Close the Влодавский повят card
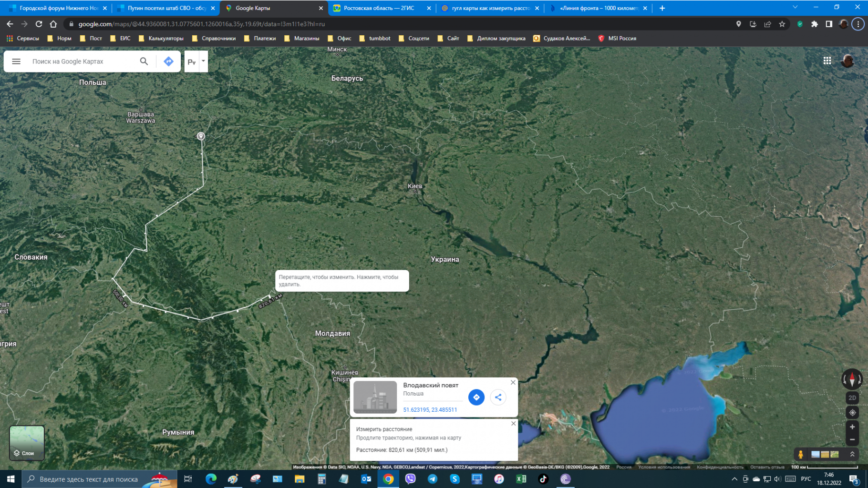The height and width of the screenshot is (488, 868). click(x=513, y=382)
